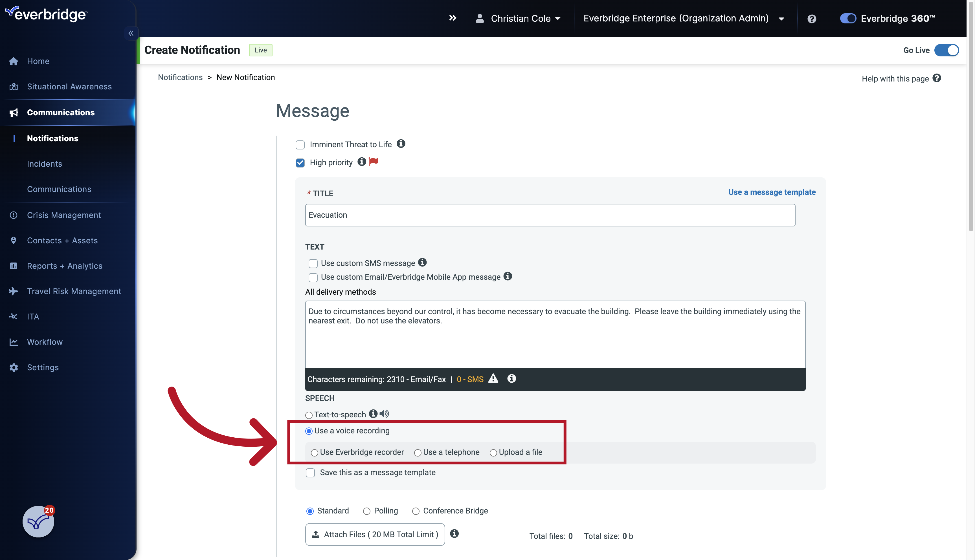This screenshot has height=560, width=975.
Task: Expand the Everbridge Enterprise organization dropdown
Action: (781, 18)
